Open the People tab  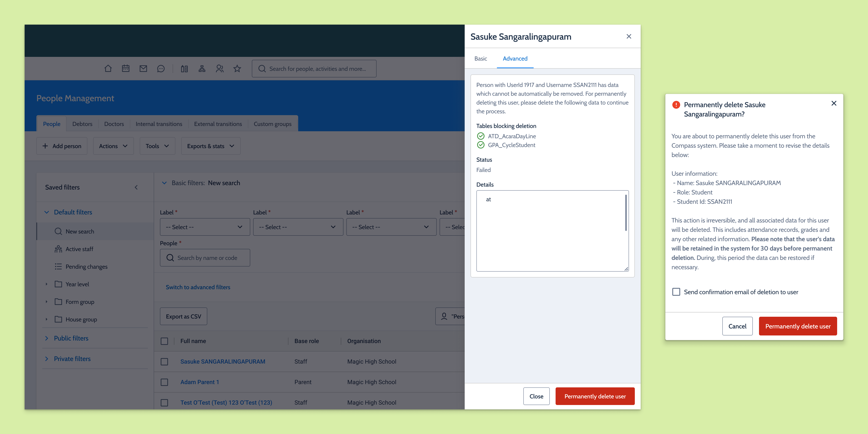(52, 124)
